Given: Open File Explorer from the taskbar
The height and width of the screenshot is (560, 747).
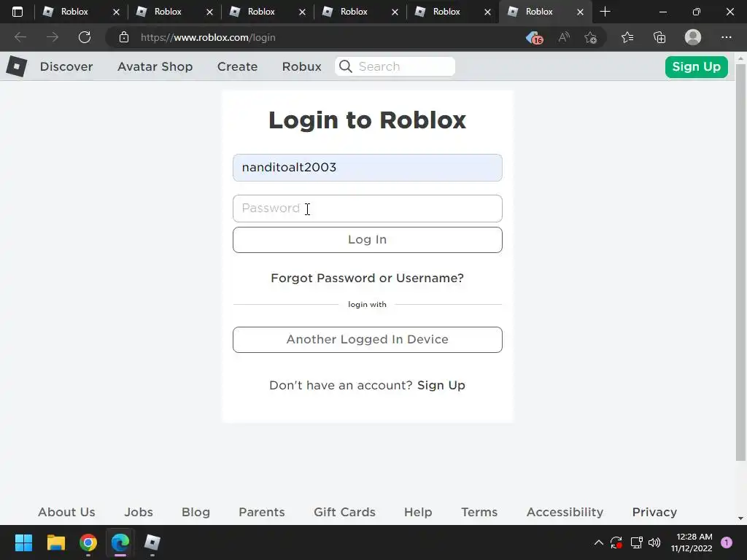Looking at the screenshot, I should 55,542.
